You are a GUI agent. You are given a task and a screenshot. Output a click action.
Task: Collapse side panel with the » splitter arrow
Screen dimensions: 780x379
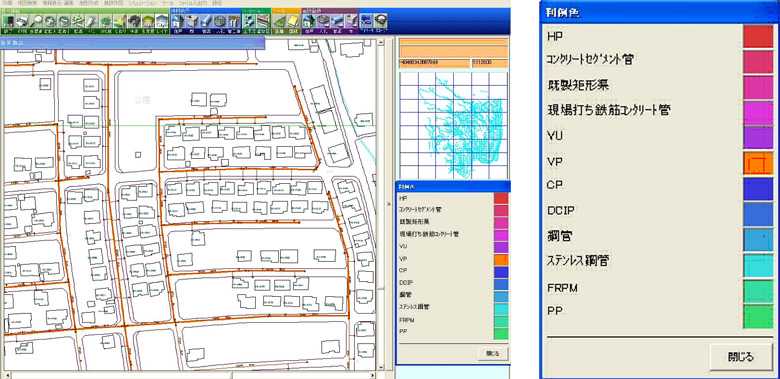pos(388,203)
